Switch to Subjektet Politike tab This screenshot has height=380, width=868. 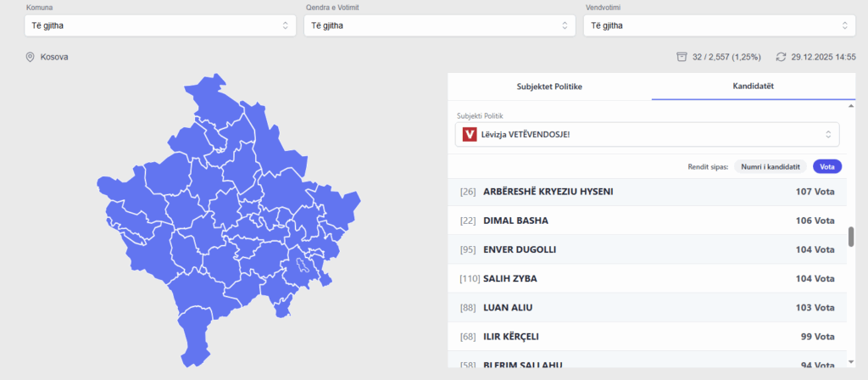pos(549,87)
